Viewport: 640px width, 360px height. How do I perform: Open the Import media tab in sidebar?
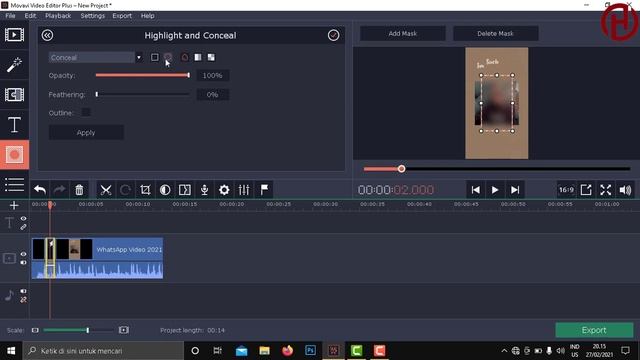point(14,35)
